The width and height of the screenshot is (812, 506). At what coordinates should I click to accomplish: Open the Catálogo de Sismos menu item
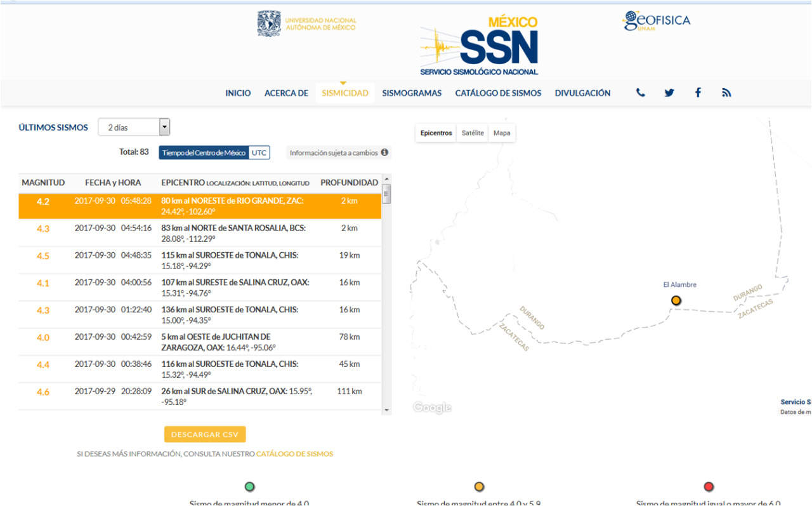(498, 93)
